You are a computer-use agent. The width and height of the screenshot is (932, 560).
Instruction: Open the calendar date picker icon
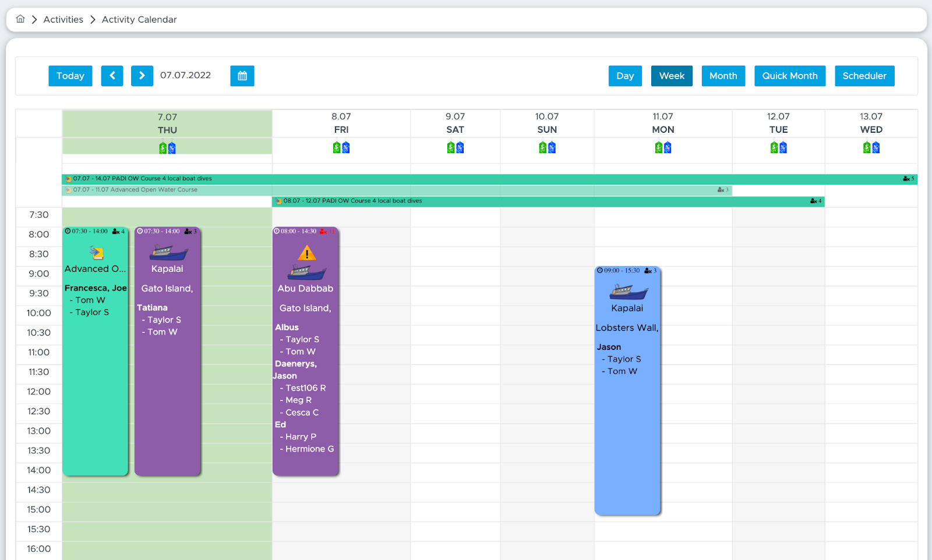point(242,76)
